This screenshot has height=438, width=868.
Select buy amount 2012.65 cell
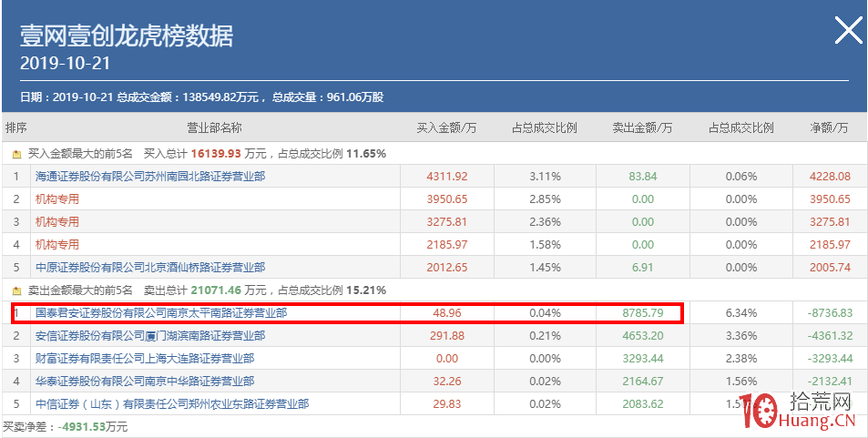point(447,268)
